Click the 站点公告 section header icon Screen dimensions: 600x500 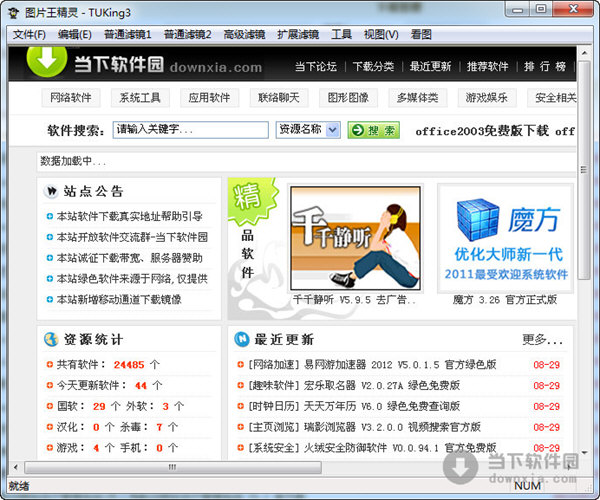point(50,191)
